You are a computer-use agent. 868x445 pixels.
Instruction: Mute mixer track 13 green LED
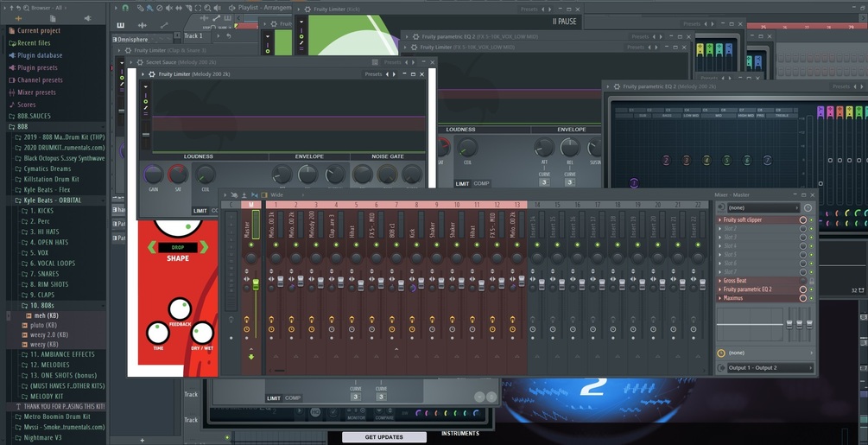(x=517, y=245)
